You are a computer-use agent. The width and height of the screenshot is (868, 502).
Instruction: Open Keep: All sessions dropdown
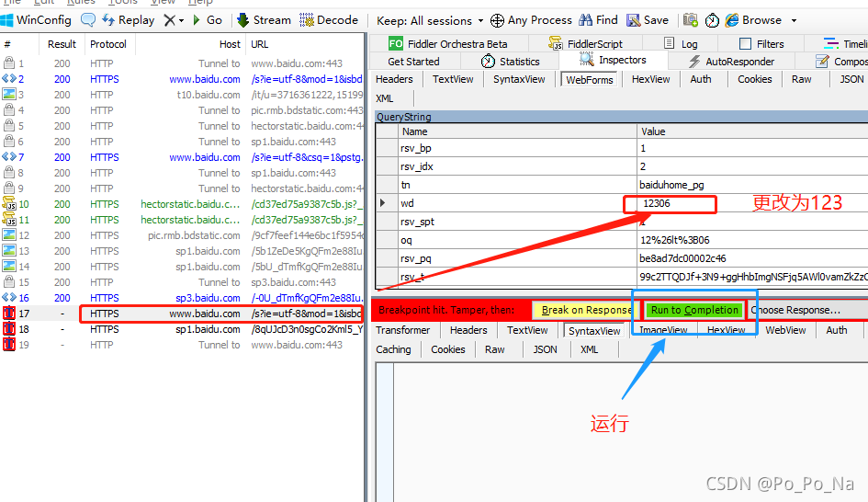point(430,21)
